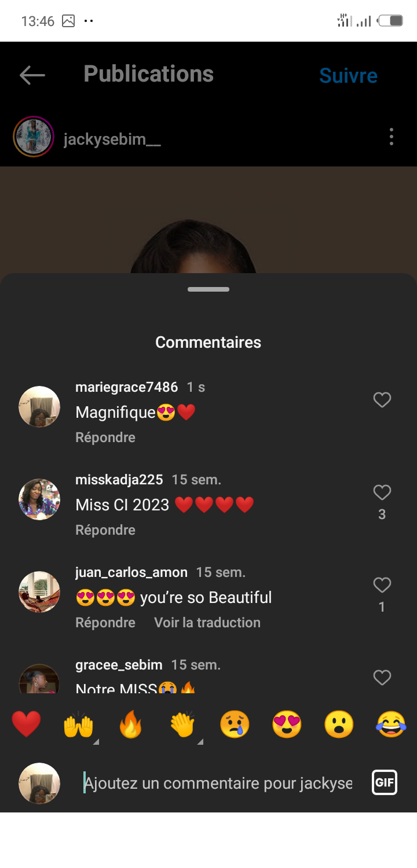The height and width of the screenshot is (868, 417).
Task: Insert the crying face emoji
Action: (235, 724)
